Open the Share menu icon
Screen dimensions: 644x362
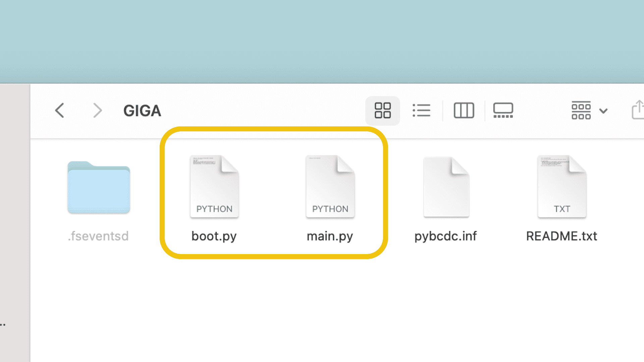(x=637, y=110)
